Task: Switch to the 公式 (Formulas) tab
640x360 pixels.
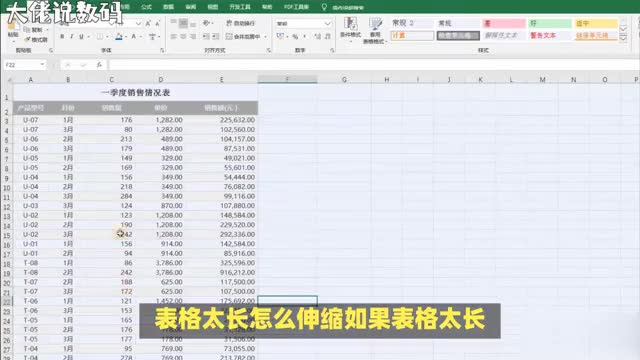Action: (146, 7)
